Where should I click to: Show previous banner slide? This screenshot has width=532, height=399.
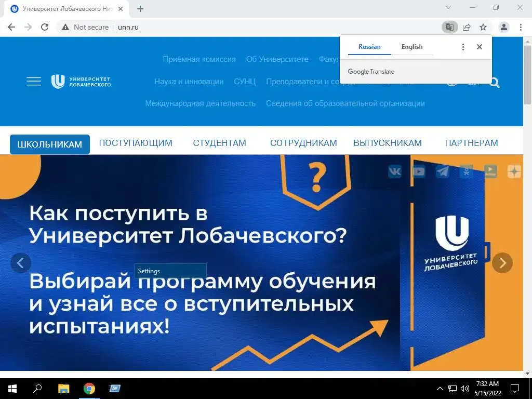[21, 263]
